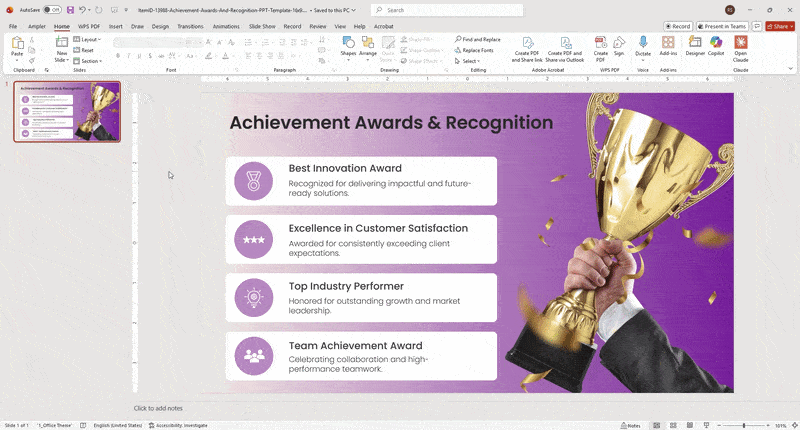Click the 101% zoom level
Screen dimensions: 800x430
tap(781, 425)
